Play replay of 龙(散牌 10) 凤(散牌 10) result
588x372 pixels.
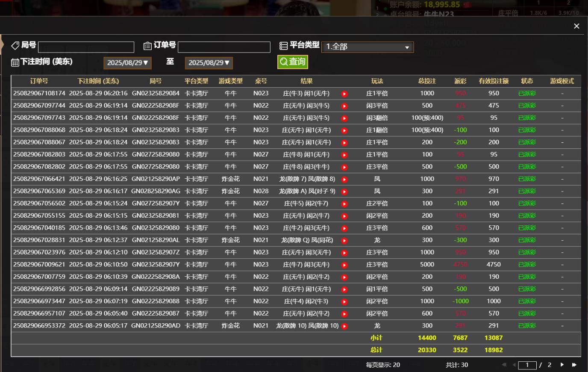(344, 326)
